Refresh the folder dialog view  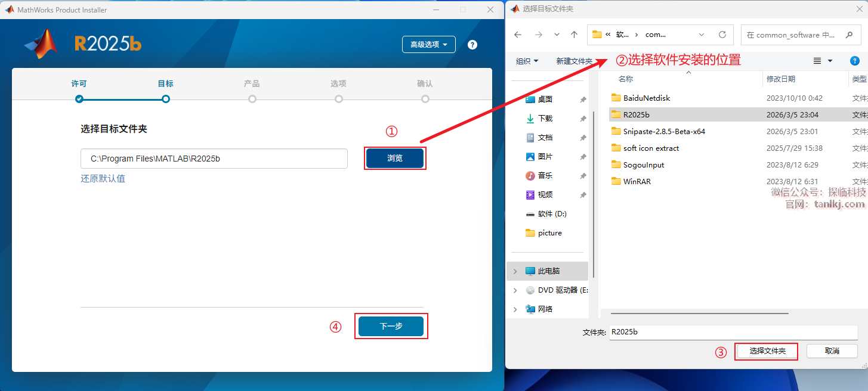[x=722, y=35]
